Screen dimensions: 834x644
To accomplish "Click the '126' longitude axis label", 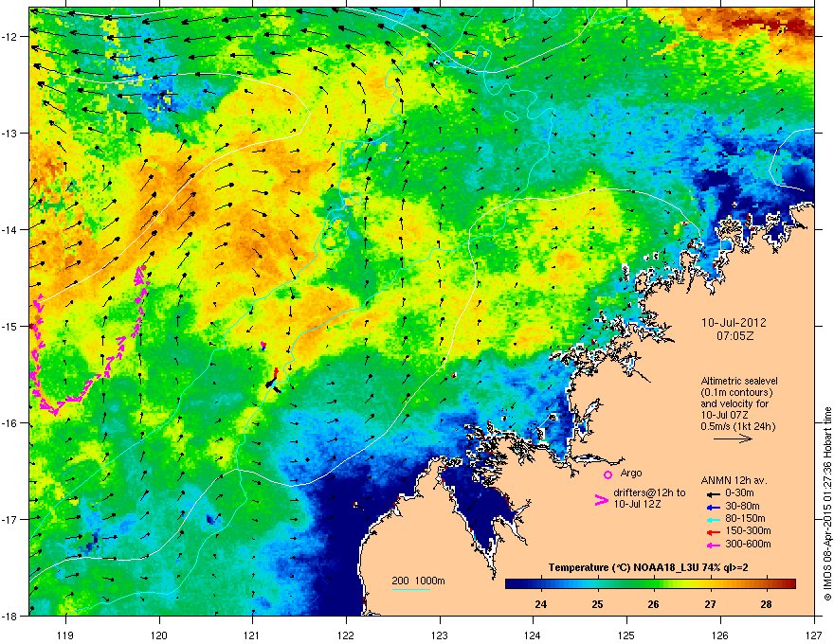I will tap(720, 635).
